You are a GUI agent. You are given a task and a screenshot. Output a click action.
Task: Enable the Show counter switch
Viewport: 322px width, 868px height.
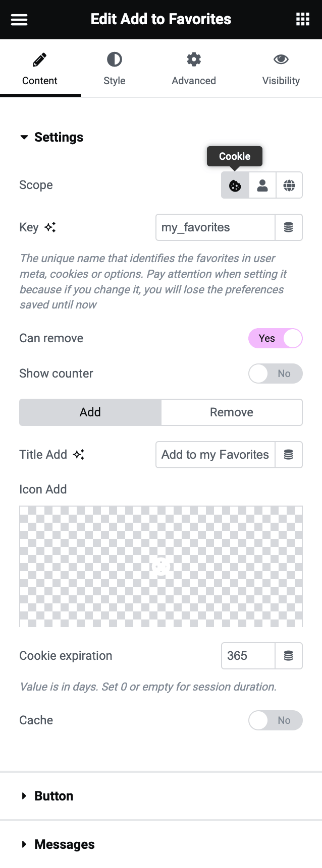[x=276, y=374]
